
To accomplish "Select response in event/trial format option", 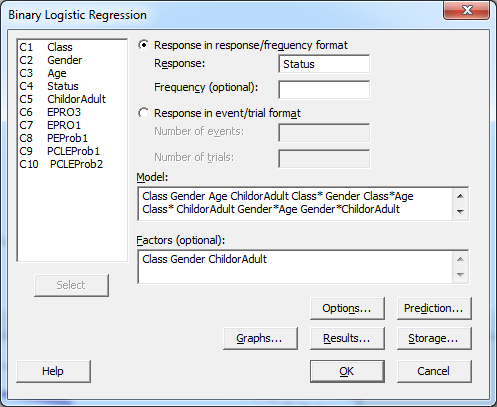I will click(x=144, y=113).
